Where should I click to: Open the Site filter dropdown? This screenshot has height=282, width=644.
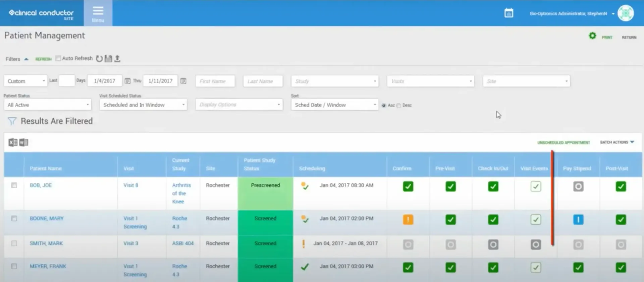[526, 81]
